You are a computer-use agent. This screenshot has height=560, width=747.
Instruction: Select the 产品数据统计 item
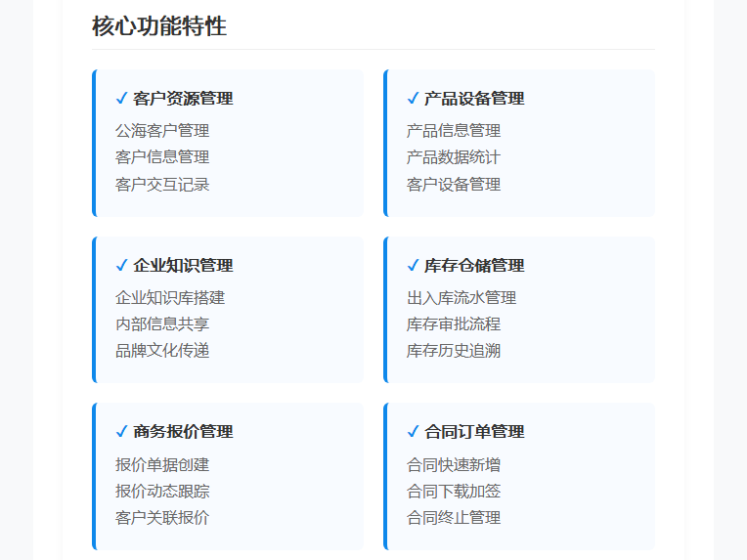tap(454, 157)
